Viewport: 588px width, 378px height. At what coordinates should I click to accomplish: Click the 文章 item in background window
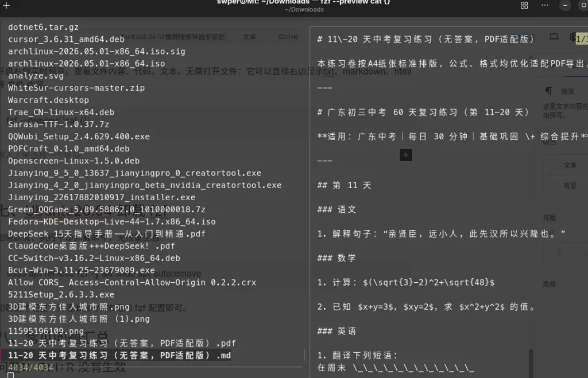(249, 37)
